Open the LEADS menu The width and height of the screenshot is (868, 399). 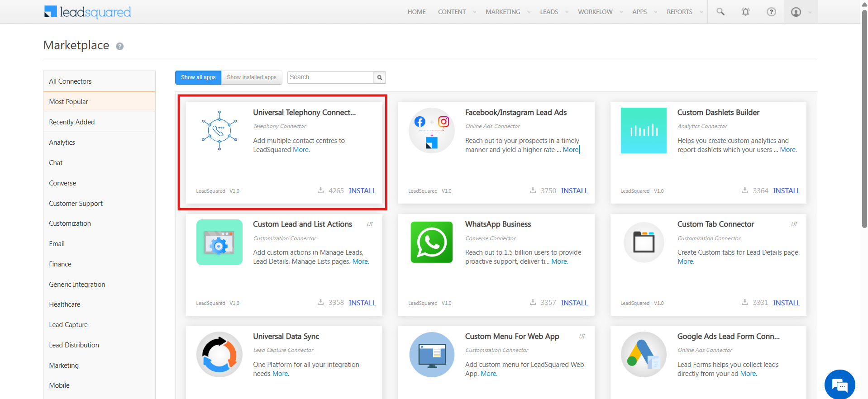(x=549, y=12)
